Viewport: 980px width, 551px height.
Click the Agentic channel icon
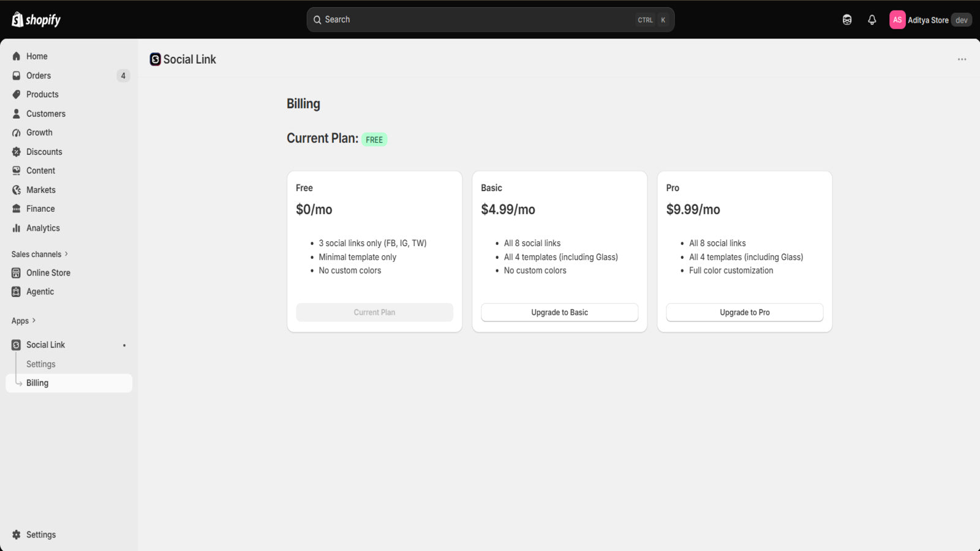17,292
